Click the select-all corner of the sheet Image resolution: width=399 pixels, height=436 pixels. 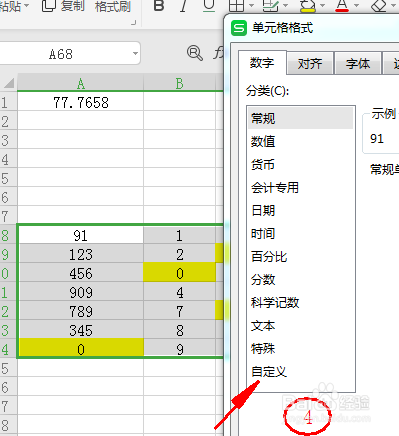click(x=8, y=83)
